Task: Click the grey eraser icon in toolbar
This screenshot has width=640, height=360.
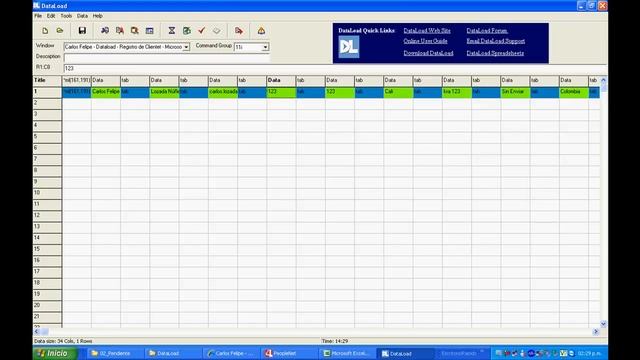Action: click(216, 31)
